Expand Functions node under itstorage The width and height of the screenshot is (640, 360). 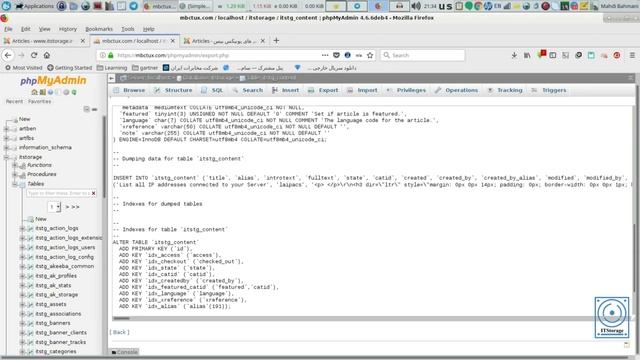point(15,165)
